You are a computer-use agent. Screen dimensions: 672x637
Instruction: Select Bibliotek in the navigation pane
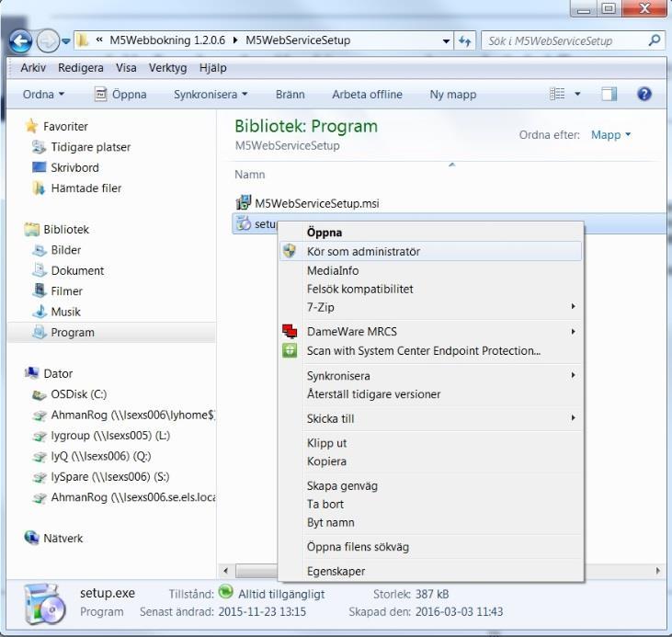(x=66, y=229)
